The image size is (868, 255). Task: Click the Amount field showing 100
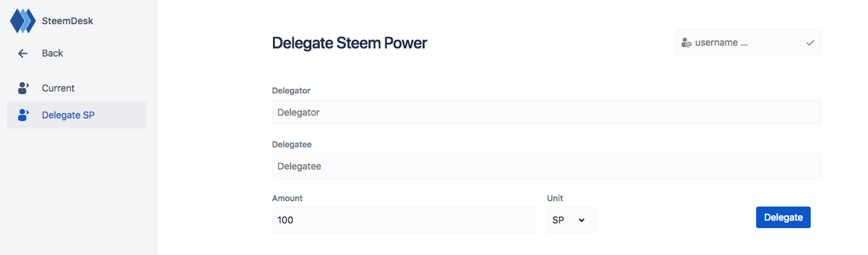(404, 220)
